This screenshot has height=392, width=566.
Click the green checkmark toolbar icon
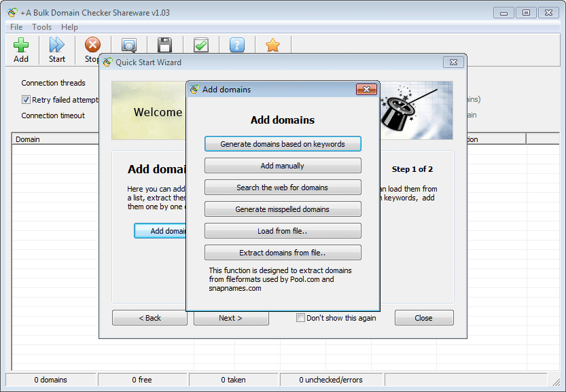pos(201,45)
